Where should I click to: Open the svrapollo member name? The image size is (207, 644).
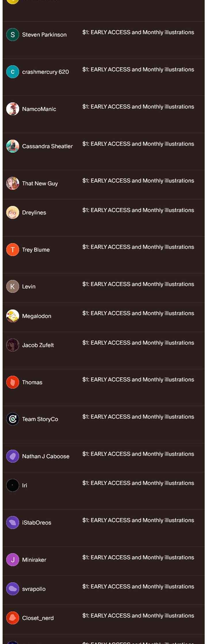(34, 589)
